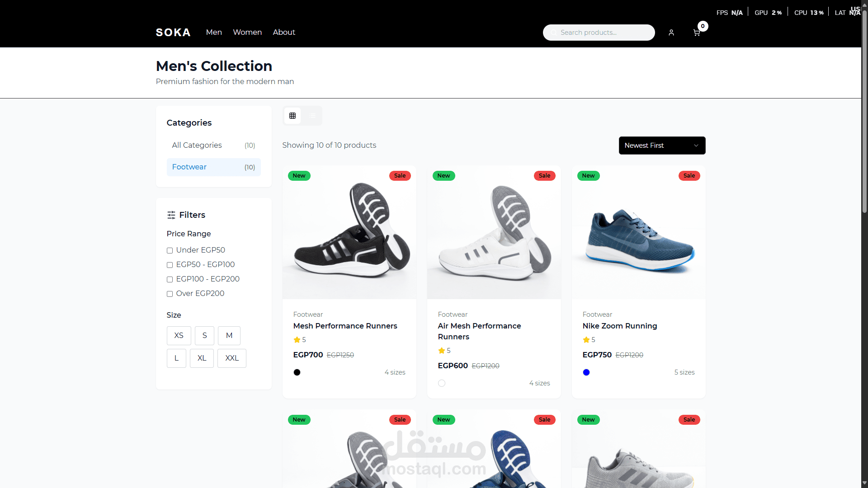Click the Search products input field
Image resolution: width=868 pixels, height=488 pixels.
tap(604, 33)
